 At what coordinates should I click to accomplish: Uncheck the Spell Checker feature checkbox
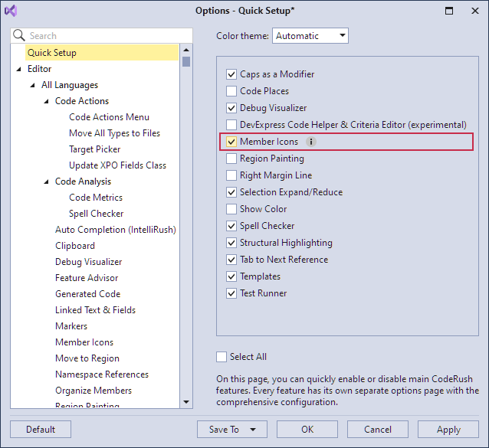231,226
